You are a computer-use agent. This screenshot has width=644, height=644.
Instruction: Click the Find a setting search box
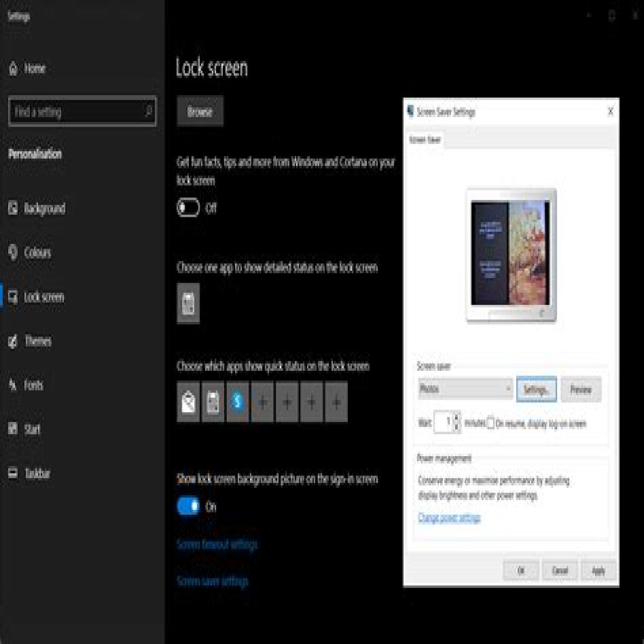coord(83,111)
